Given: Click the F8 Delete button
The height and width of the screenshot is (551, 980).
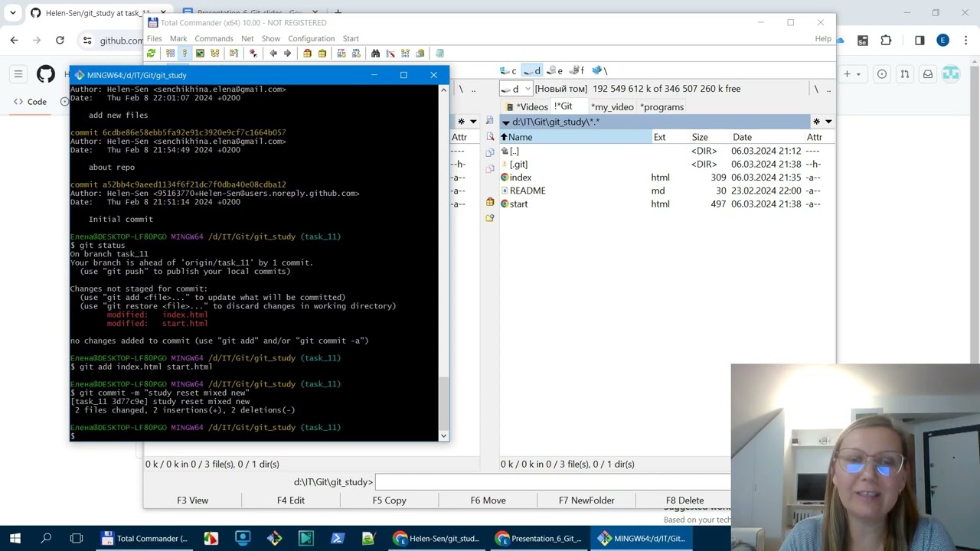Looking at the screenshot, I should click(684, 500).
